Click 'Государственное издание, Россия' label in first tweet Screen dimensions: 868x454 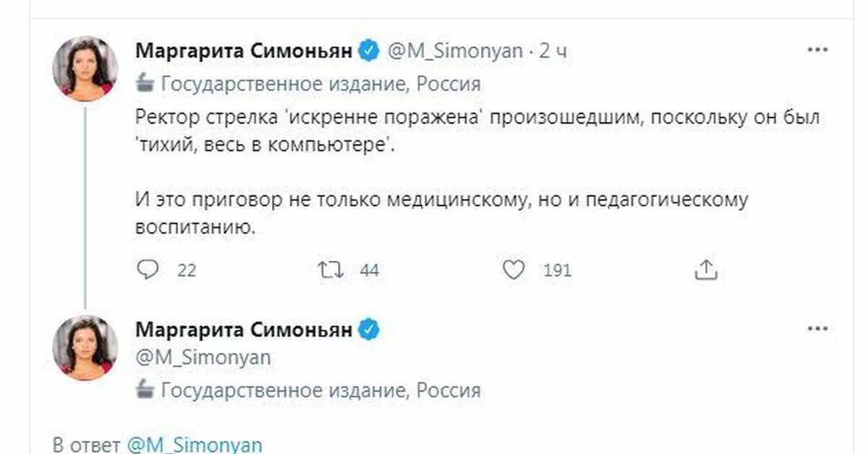coord(320,84)
